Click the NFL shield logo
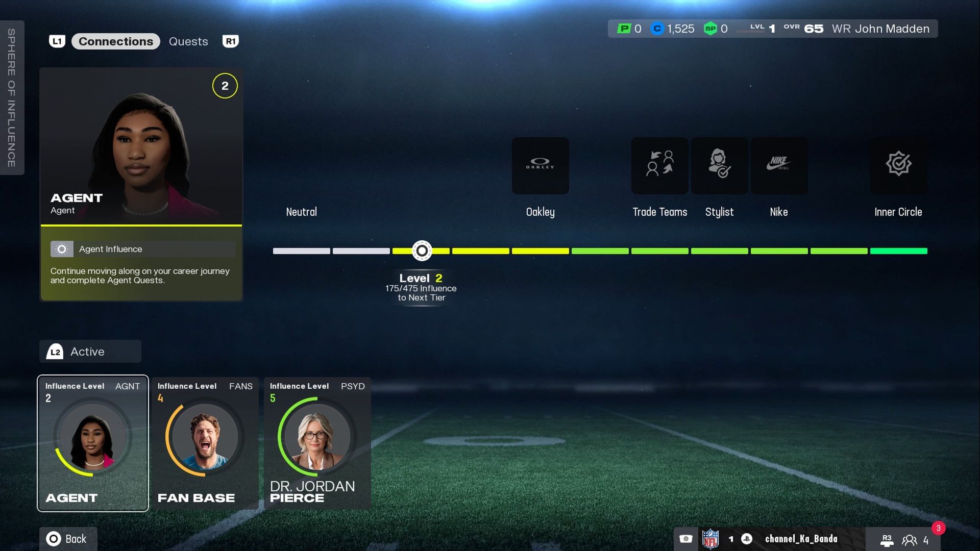 (710, 539)
